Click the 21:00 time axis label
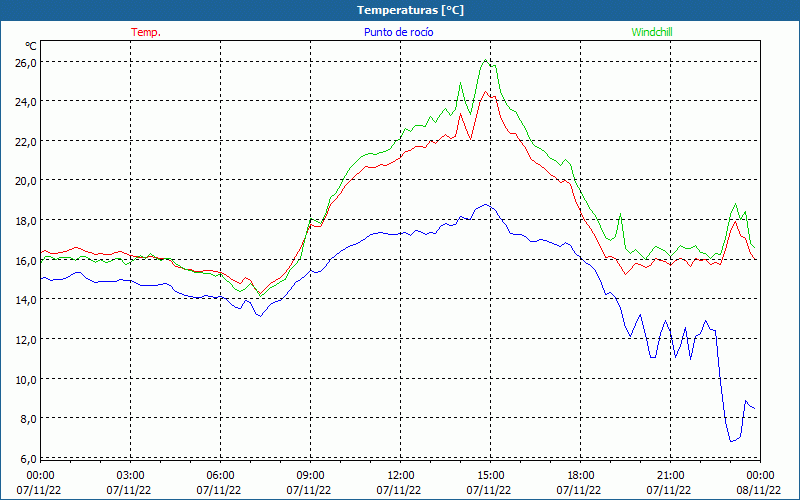Image resolution: width=800 pixels, height=500 pixels. 670,476
